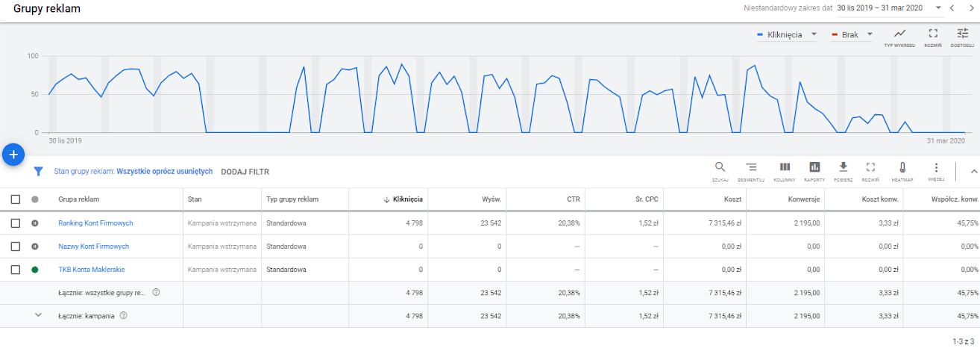Click the blue plus add button
The width and height of the screenshot is (980, 354).
pos(13,154)
